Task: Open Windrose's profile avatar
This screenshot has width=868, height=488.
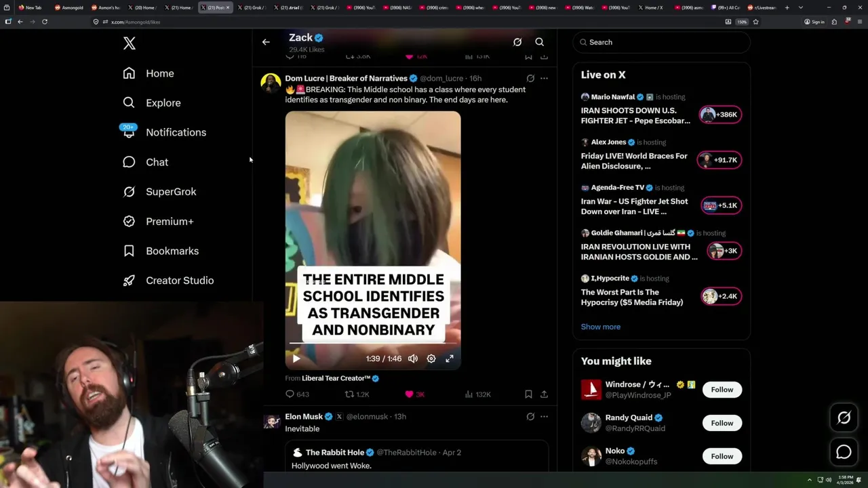Action: [591, 390]
